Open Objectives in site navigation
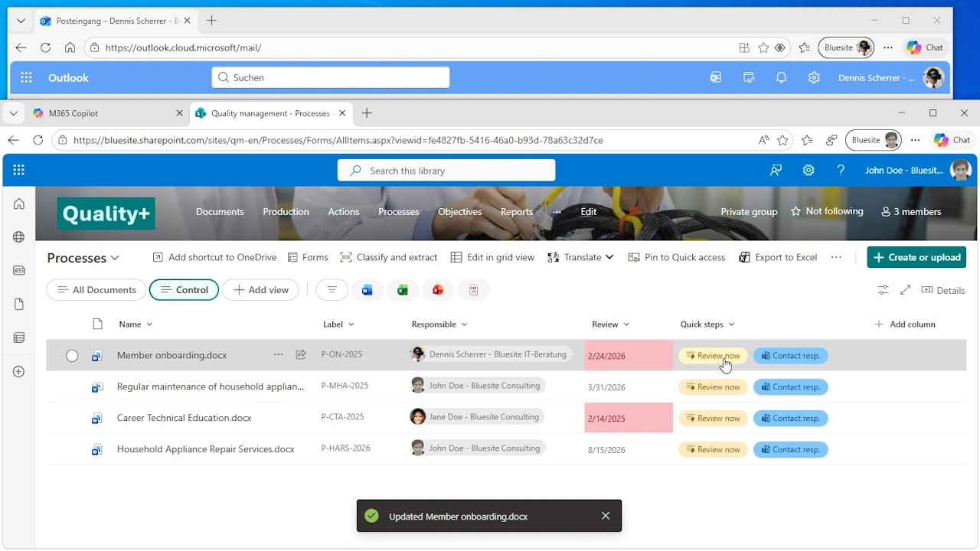This screenshot has width=980, height=551. (x=459, y=212)
